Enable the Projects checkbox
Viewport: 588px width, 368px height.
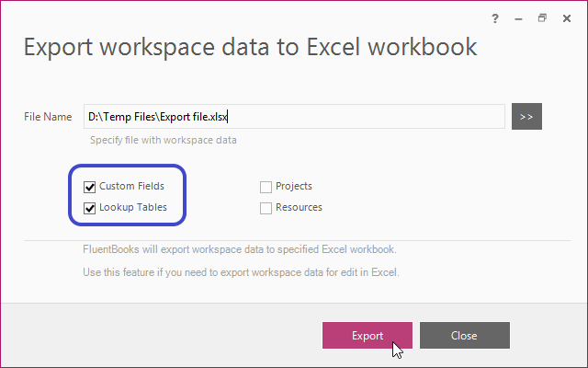point(266,187)
